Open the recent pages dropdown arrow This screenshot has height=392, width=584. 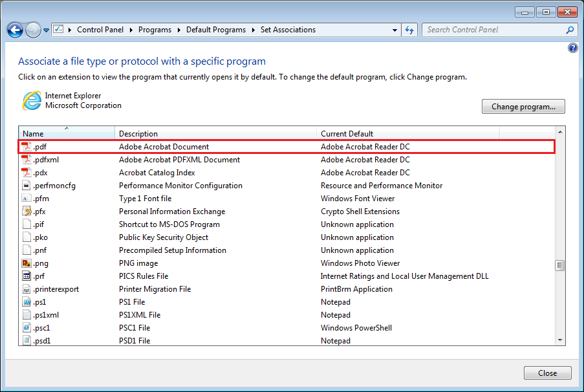coord(46,30)
